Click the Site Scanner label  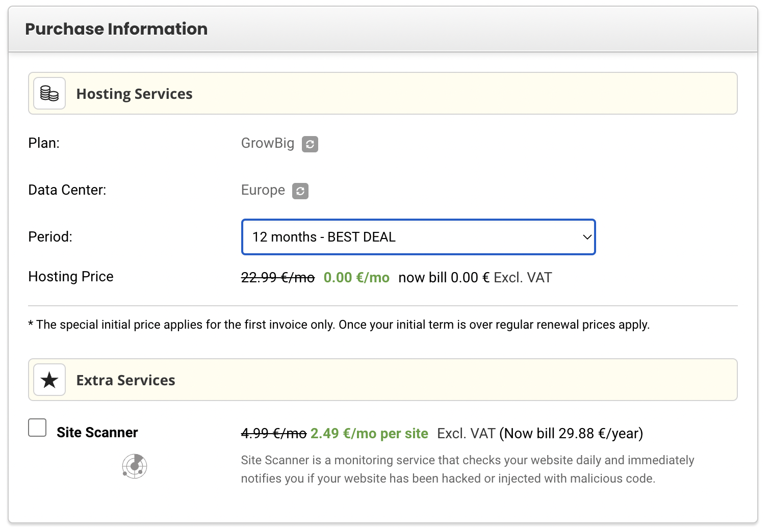[x=97, y=433]
